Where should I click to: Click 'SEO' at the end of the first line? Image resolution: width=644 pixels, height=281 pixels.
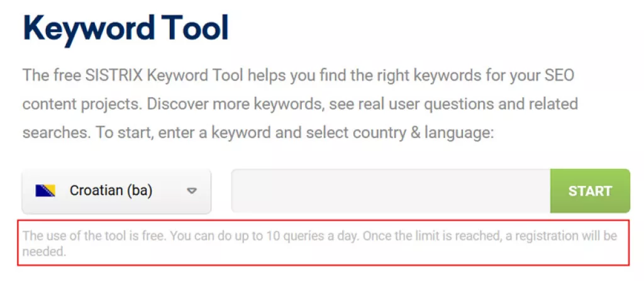tap(561, 76)
